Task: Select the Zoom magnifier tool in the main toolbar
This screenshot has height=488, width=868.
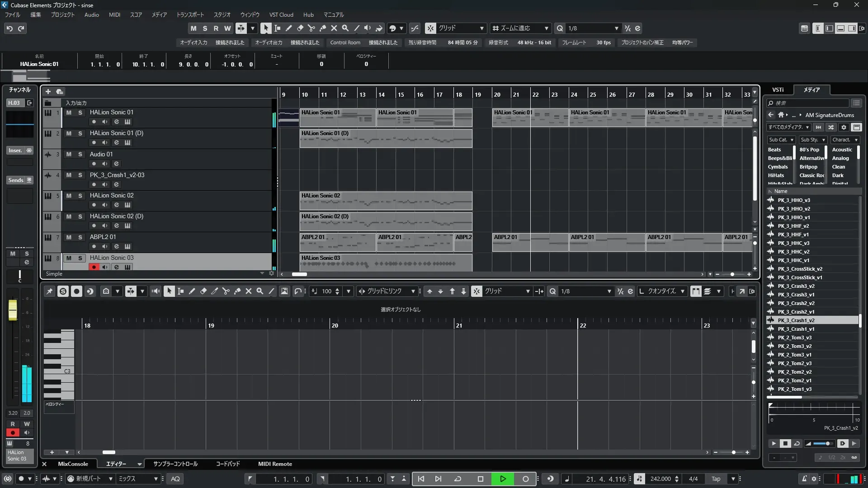Action: (345, 28)
